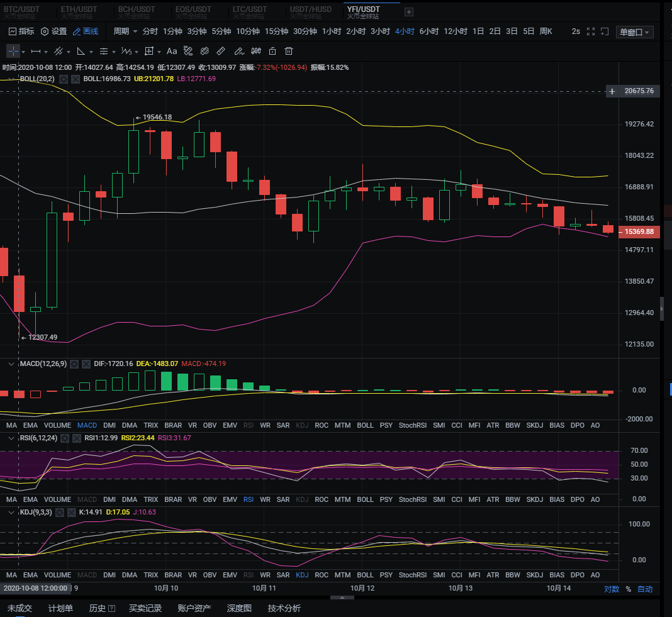Select the 周K weekly timeframe

[x=546, y=31]
